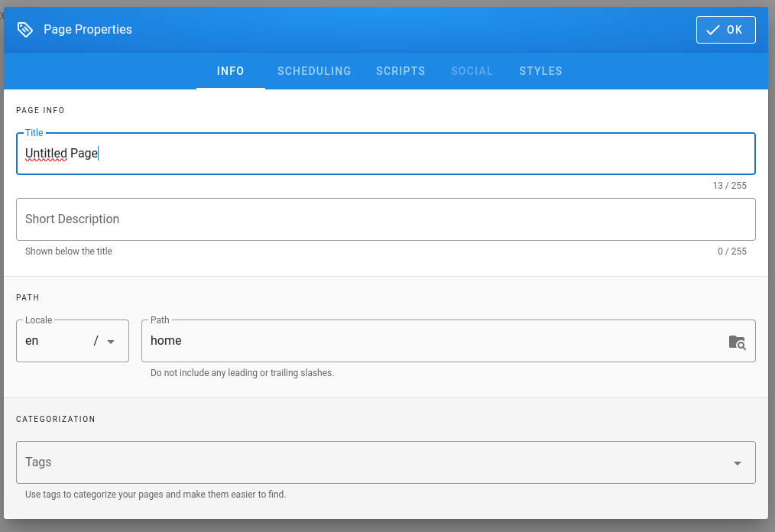
Task: Click the '13 / 255' character counter
Action: [729, 185]
